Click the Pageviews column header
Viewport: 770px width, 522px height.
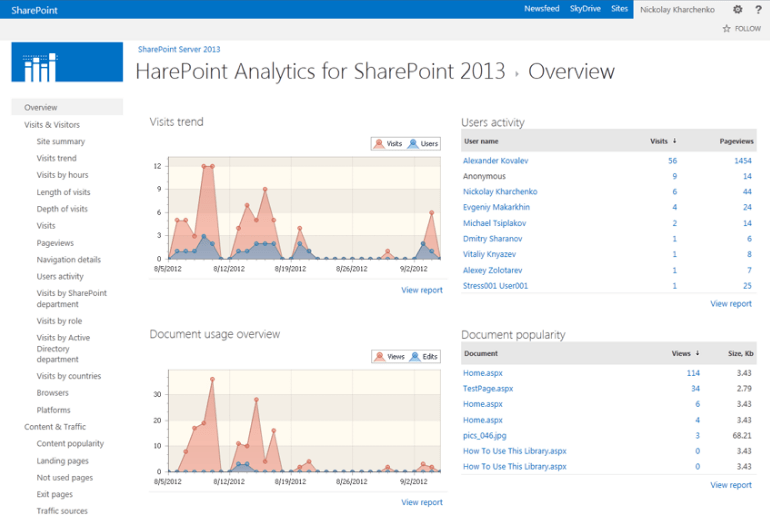click(736, 141)
